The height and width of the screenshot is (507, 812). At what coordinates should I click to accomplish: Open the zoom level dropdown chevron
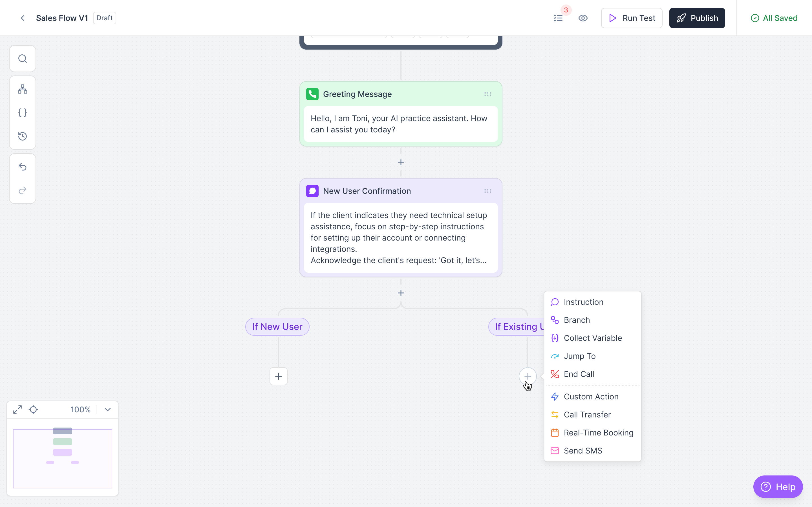pyautogui.click(x=107, y=410)
